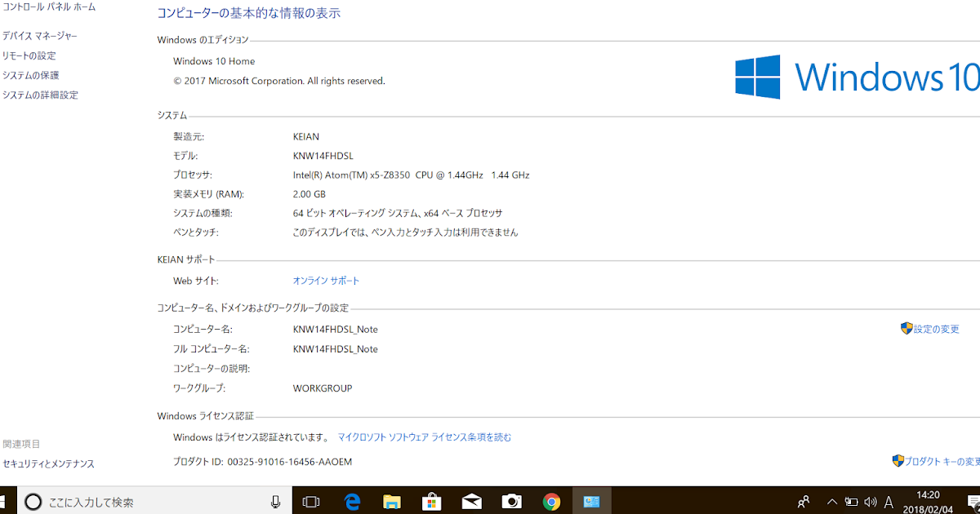980x514 pixels.
Task: Click the pen and touch availability text
Action: tap(405, 232)
